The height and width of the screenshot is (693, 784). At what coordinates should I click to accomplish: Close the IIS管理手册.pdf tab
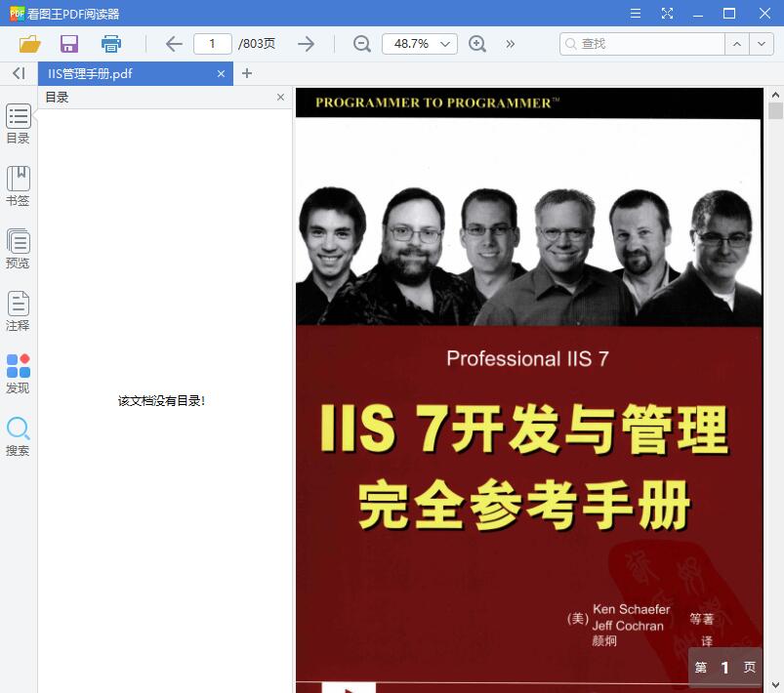click(x=221, y=73)
